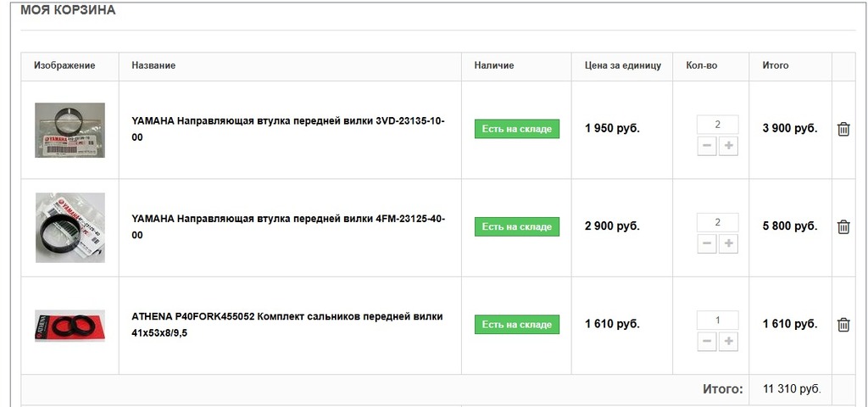This screenshot has height=407, width=868.
Task: Select unit price '1 950 руб.'
Action: 612,129
